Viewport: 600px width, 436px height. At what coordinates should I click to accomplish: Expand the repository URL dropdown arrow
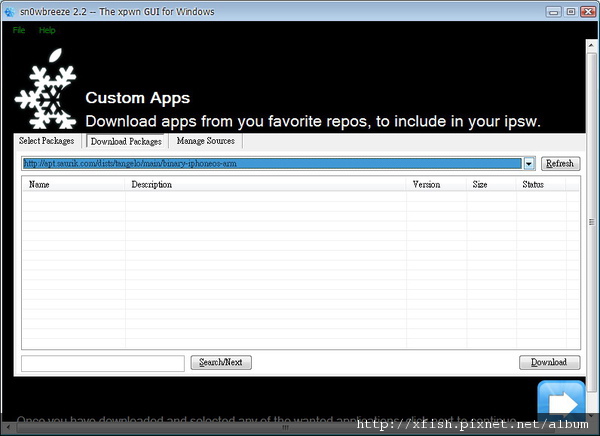(529, 164)
